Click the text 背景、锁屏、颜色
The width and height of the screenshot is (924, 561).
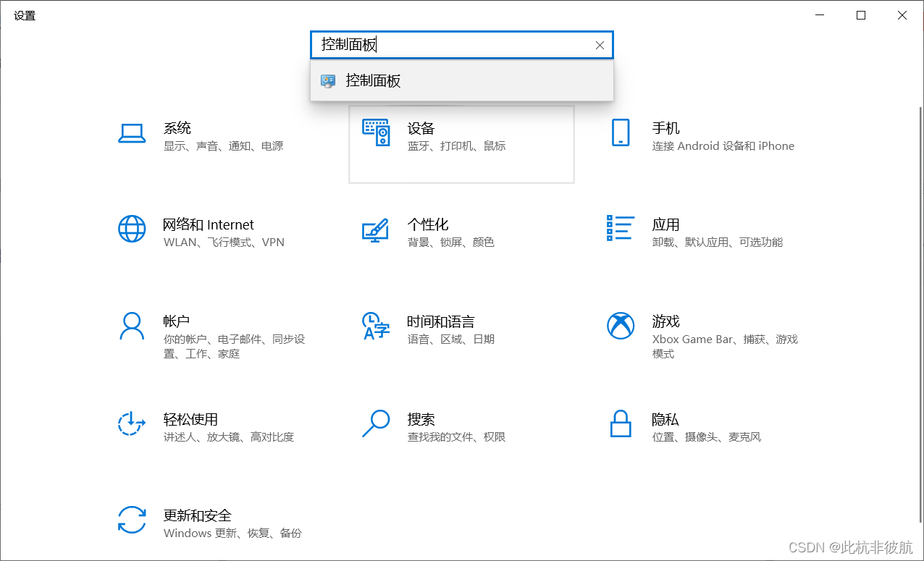click(451, 242)
